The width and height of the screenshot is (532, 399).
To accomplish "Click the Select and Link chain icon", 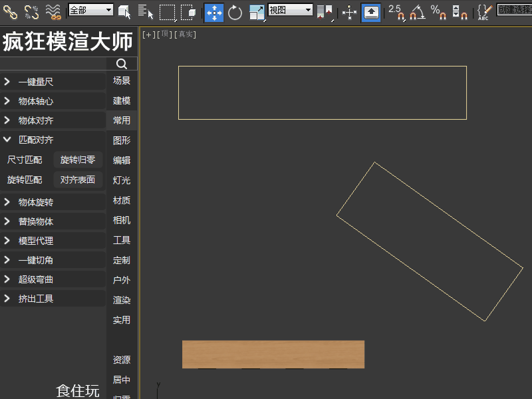I will (10, 12).
